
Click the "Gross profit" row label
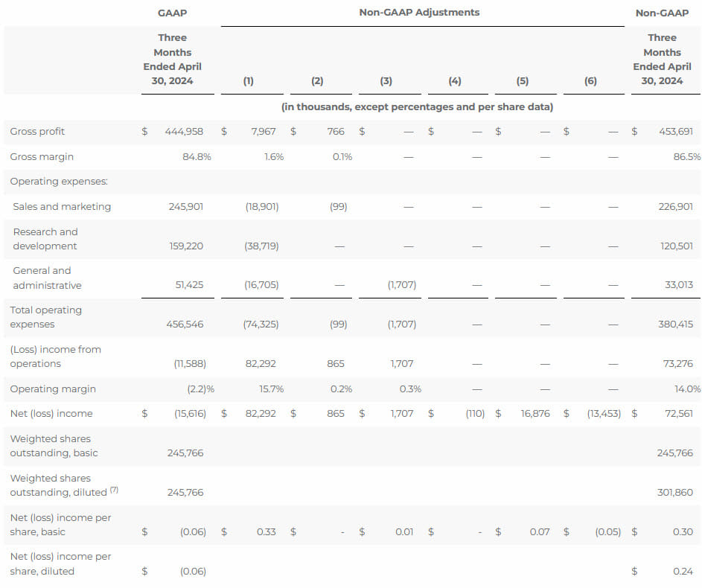37,132
